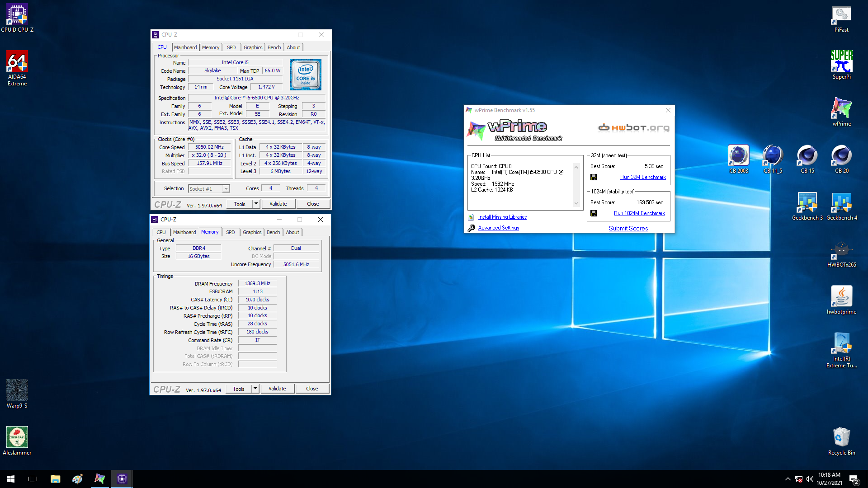Screen dimensions: 868x488
Task: Switch to CPU tab in lower CPU-Z window
Action: [x=161, y=232]
